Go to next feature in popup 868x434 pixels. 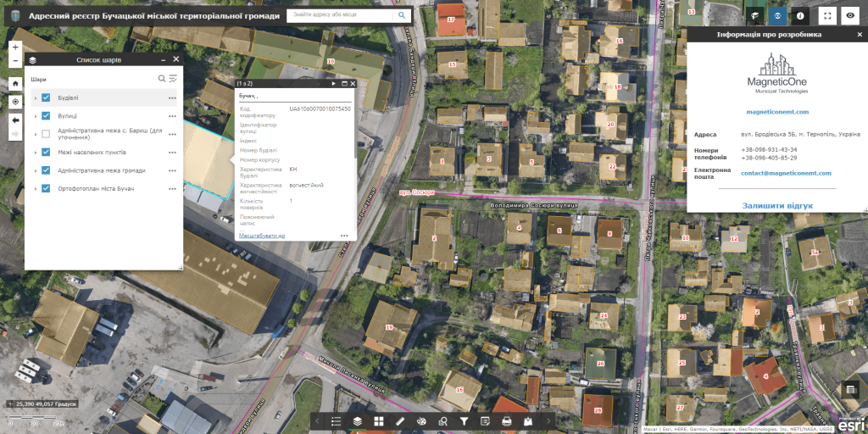[x=334, y=84]
